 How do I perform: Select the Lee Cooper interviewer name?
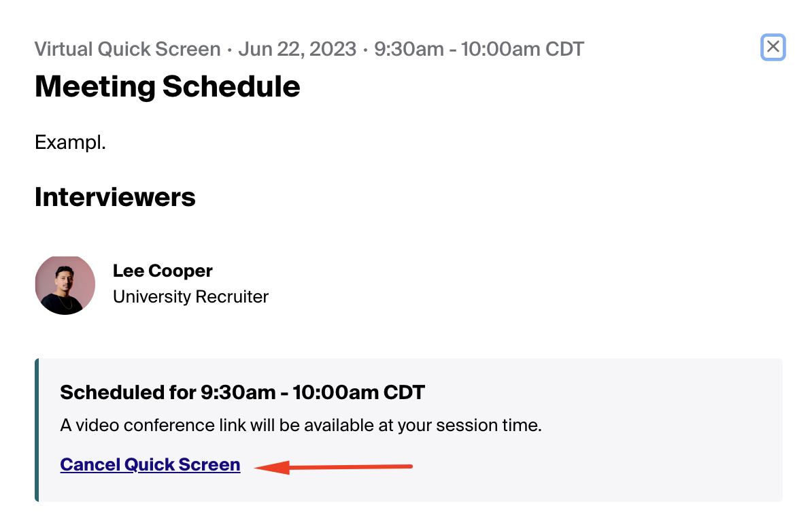pos(163,271)
